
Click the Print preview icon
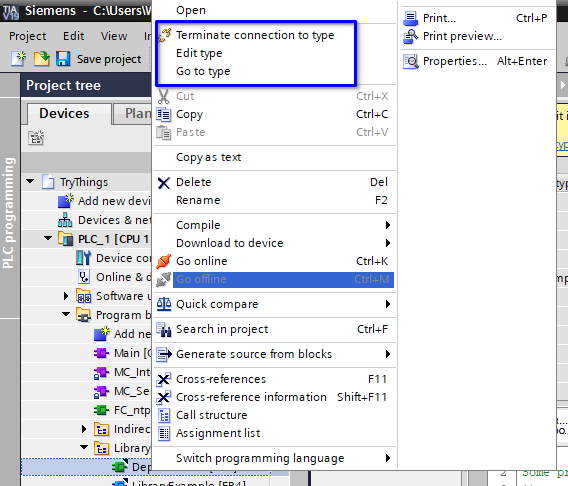click(x=410, y=36)
